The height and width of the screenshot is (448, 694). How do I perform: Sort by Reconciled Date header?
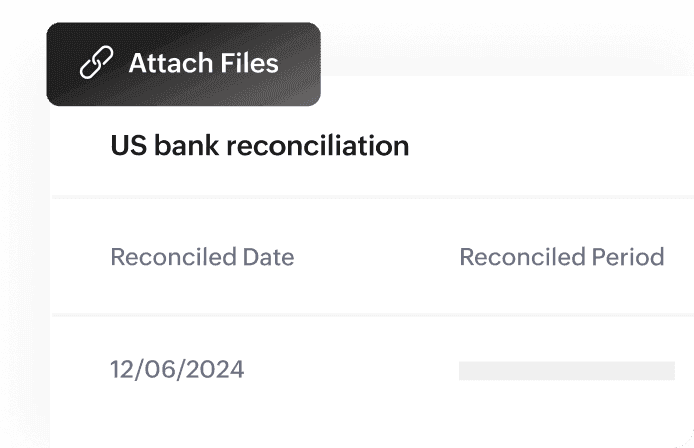click(x=202, y=257)
